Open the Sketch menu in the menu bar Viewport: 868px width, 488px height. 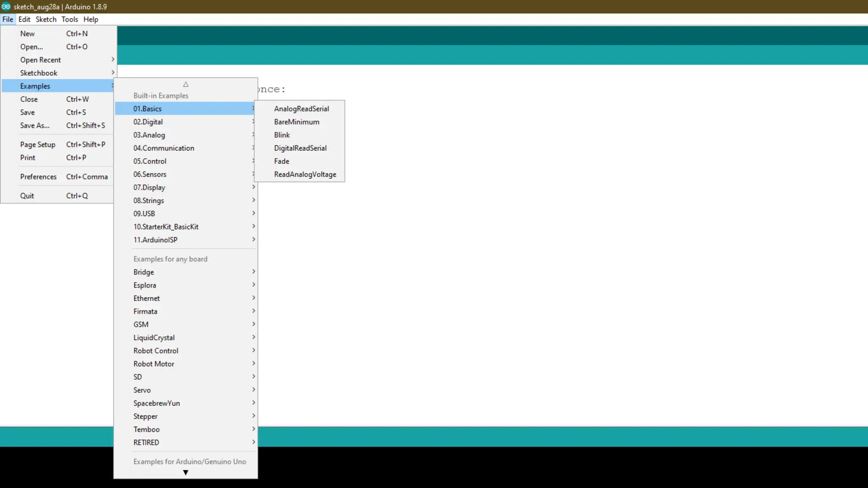[46, 19]
